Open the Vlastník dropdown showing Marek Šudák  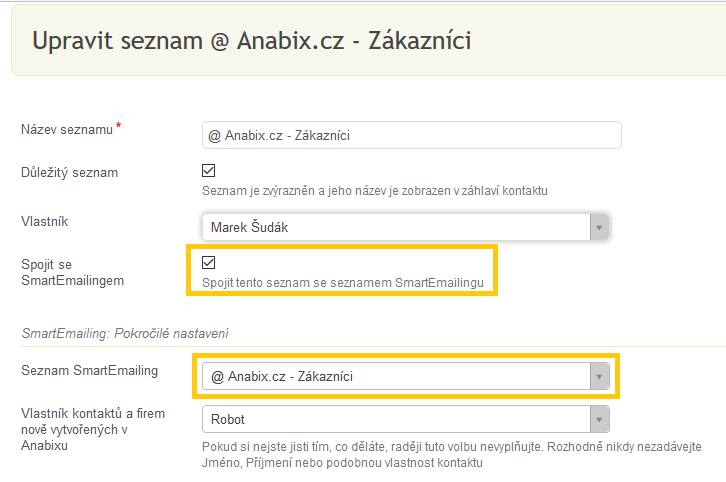(405, 227)
